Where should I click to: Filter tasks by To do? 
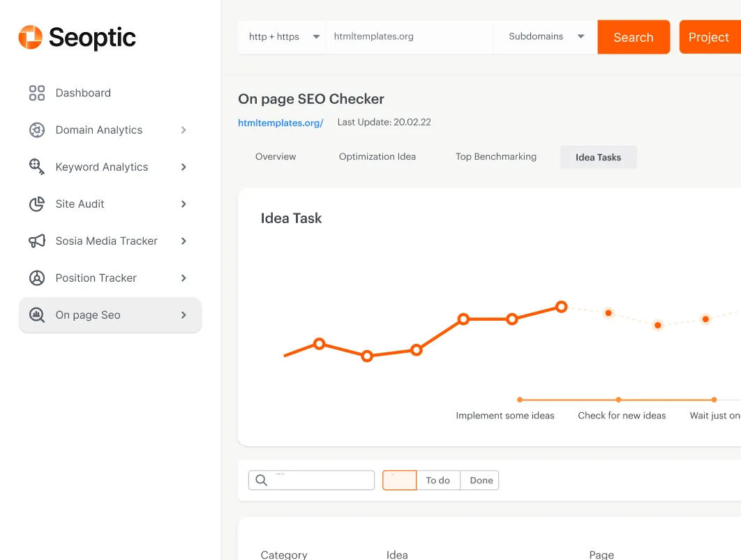438,480
